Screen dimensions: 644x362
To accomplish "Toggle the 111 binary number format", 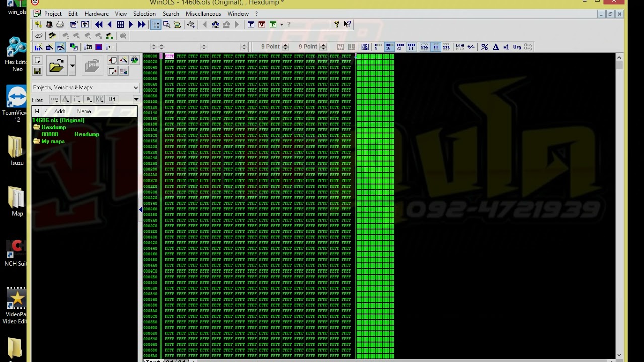I will tap(446, 47).
